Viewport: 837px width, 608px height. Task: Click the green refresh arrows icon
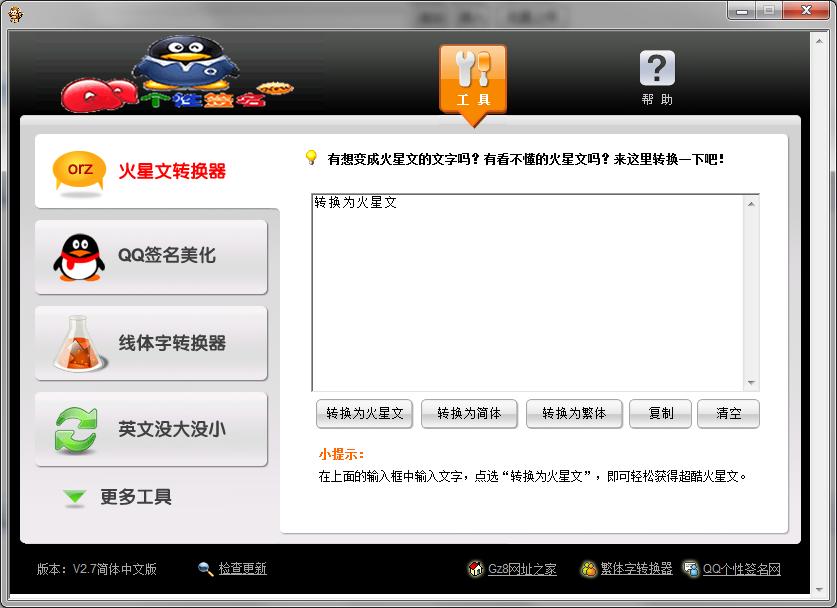point(76,430)
